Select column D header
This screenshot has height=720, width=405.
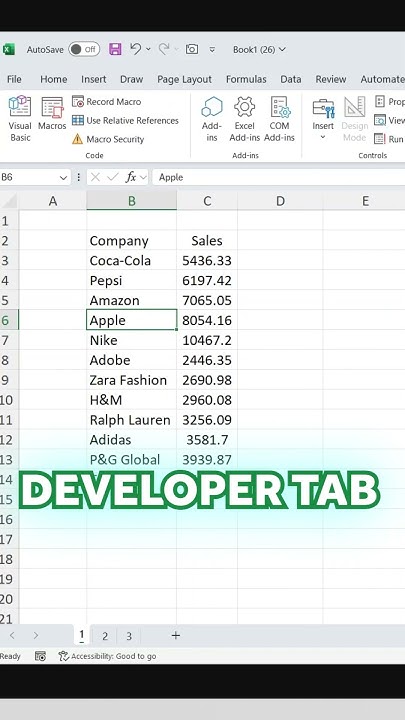tap(280, 201)
